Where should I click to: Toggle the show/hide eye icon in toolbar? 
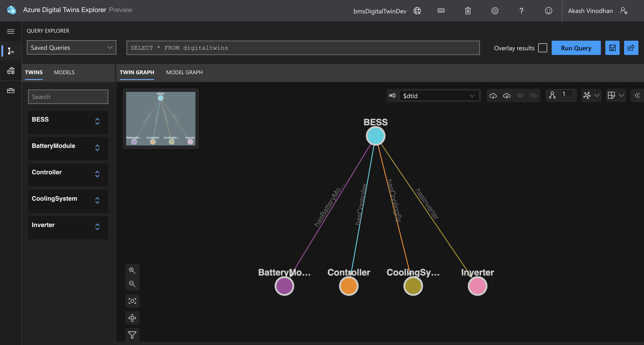pos(520,95)
